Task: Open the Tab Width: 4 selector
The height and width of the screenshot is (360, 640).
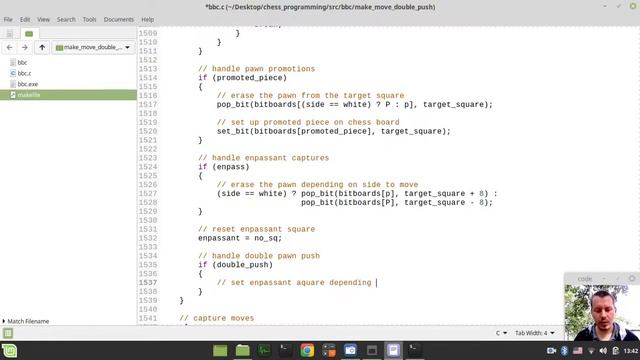Action: 535,333
